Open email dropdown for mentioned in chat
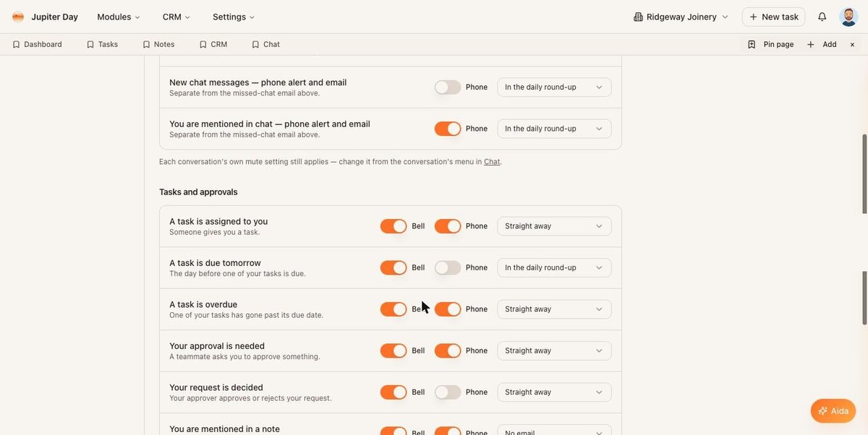This screenshot has height=435, width=868. pyautogui.click(x=554, y=129)
